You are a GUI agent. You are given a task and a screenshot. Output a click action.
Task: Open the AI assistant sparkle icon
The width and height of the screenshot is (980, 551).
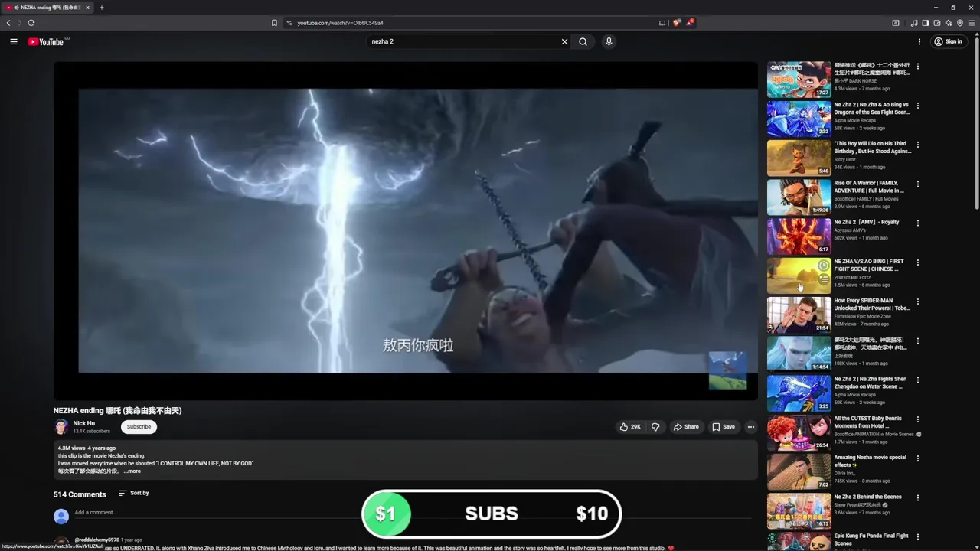[949, 23]
